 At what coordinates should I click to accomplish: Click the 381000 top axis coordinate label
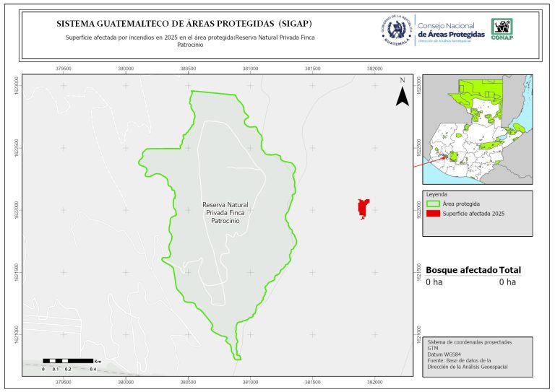[x=250, y=69]
